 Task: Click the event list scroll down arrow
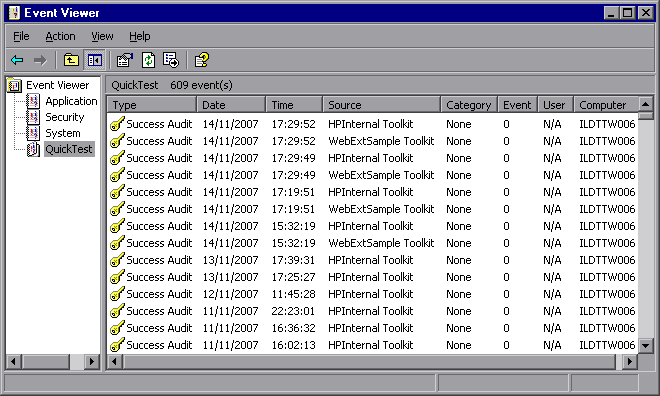pos(645,346)
